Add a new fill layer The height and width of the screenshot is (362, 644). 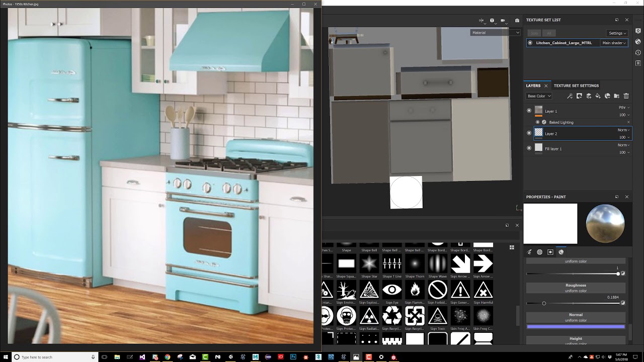pyautogui.click(x=598, y=96)
